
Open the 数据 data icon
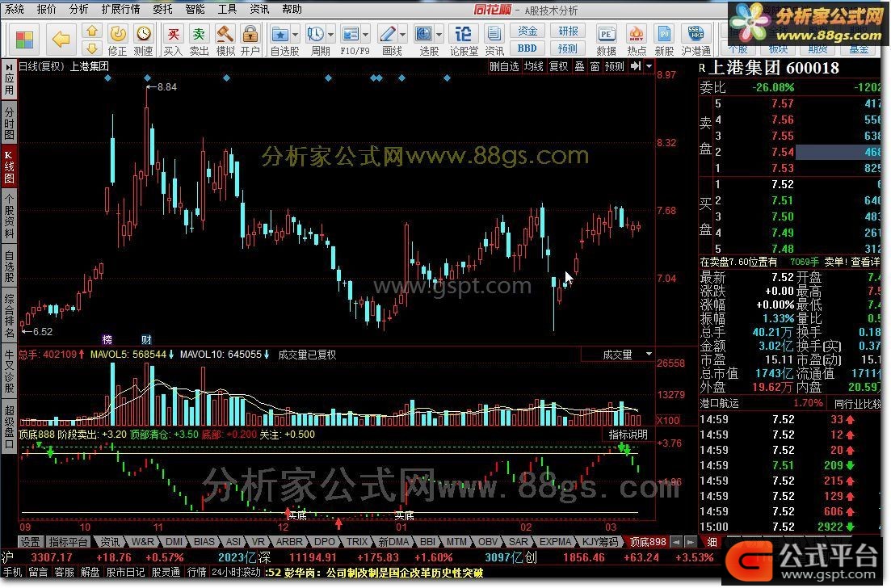(607, 40)
